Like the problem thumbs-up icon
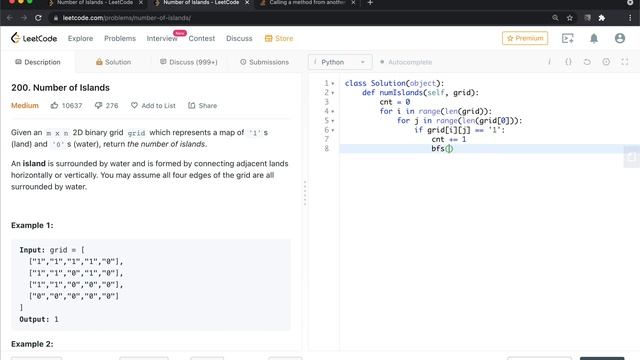 point(54,105)
